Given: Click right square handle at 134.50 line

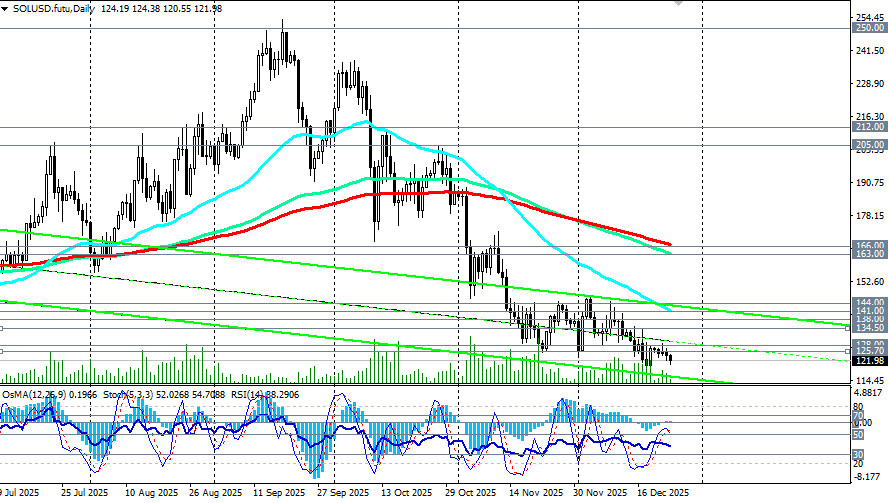Looking at the screenshot, I should click(848, 327).
